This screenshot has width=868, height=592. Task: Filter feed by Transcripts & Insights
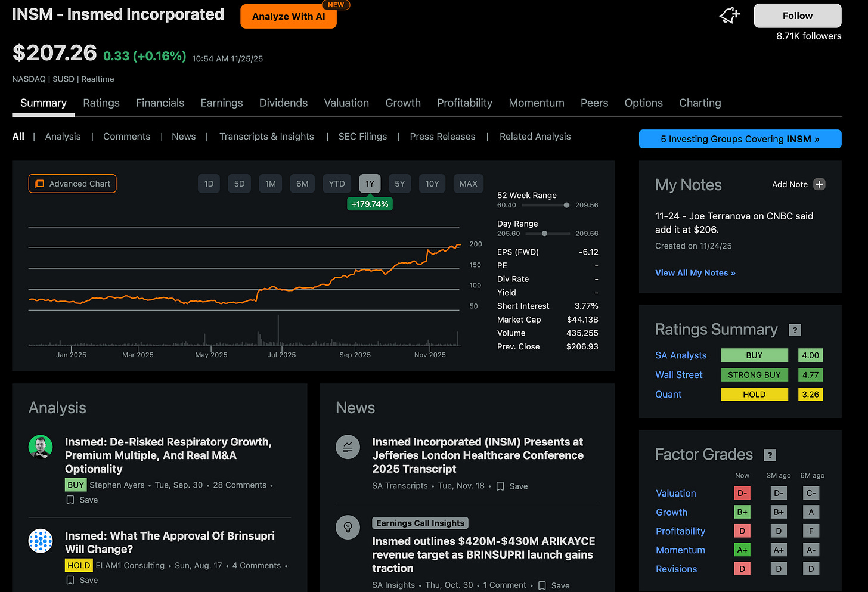click(x=266, y=137)
